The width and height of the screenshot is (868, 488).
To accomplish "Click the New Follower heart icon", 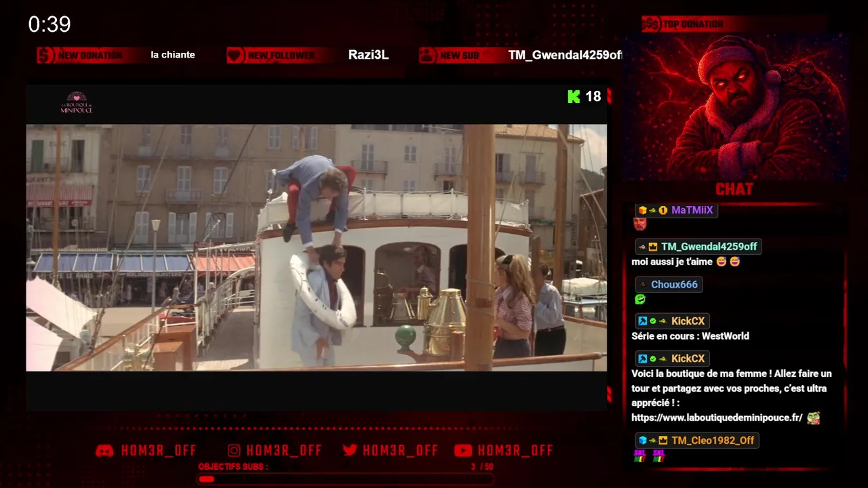I will pyautogui.click(x=235, y=56).
